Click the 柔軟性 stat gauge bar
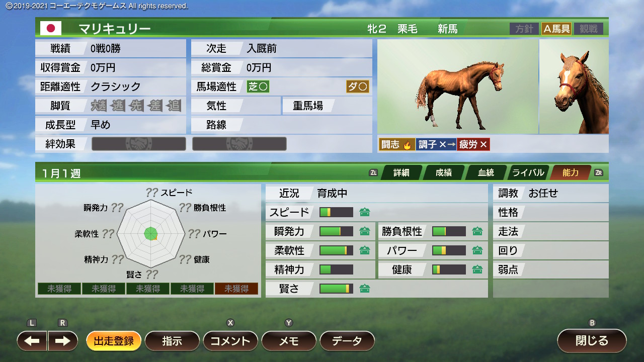Image resolution: width=644 pixels, height=362 pixels. [337, 250]
